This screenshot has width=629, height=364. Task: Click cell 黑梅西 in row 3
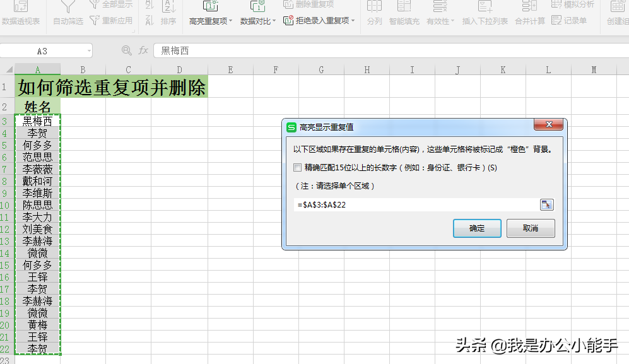coord(38,120)
